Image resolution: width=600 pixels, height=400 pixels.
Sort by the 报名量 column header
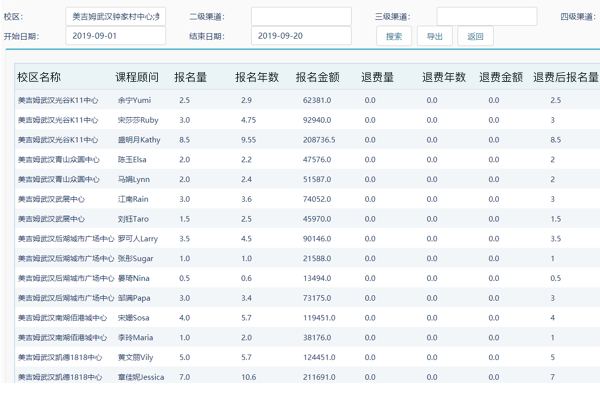[191, 78]
